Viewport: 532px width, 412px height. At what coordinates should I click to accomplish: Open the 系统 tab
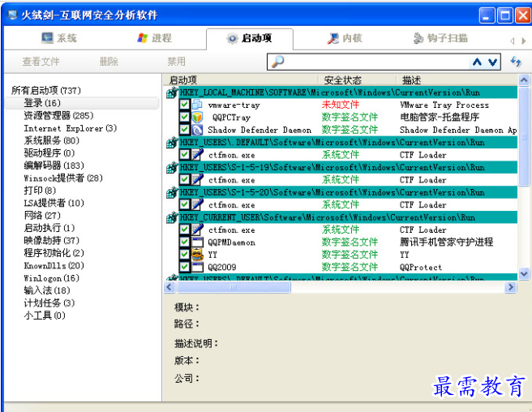click(59, 38)
